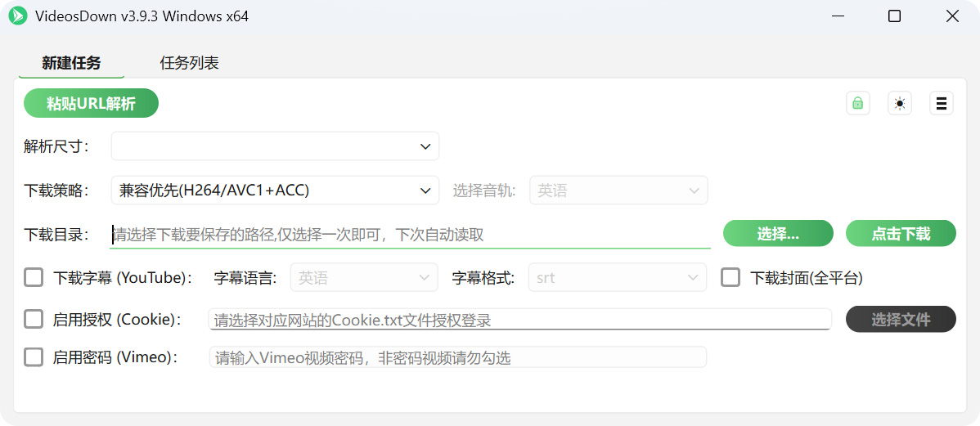This screenshot has width=980, height=426.
Task: Open the 解析尺寸 dropdown
Action: click(275, 146)
